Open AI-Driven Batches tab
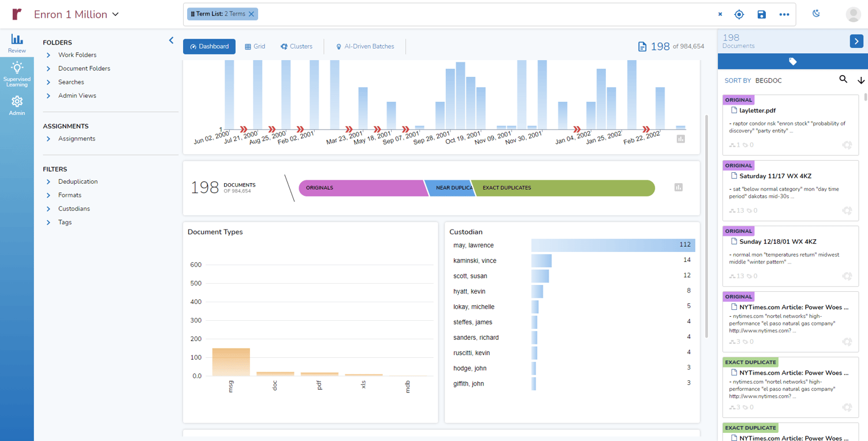The height and width of the screenshot is (441, 868). [x=365, y=46]
